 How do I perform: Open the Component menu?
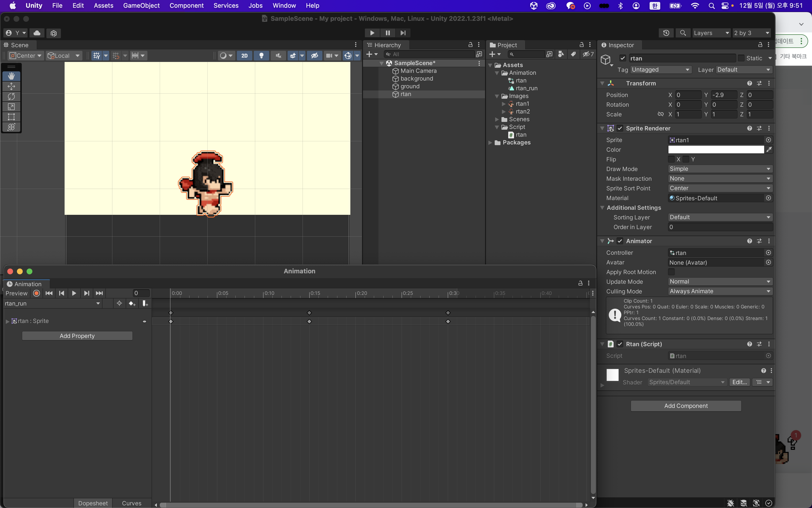[x=187, y=6]
